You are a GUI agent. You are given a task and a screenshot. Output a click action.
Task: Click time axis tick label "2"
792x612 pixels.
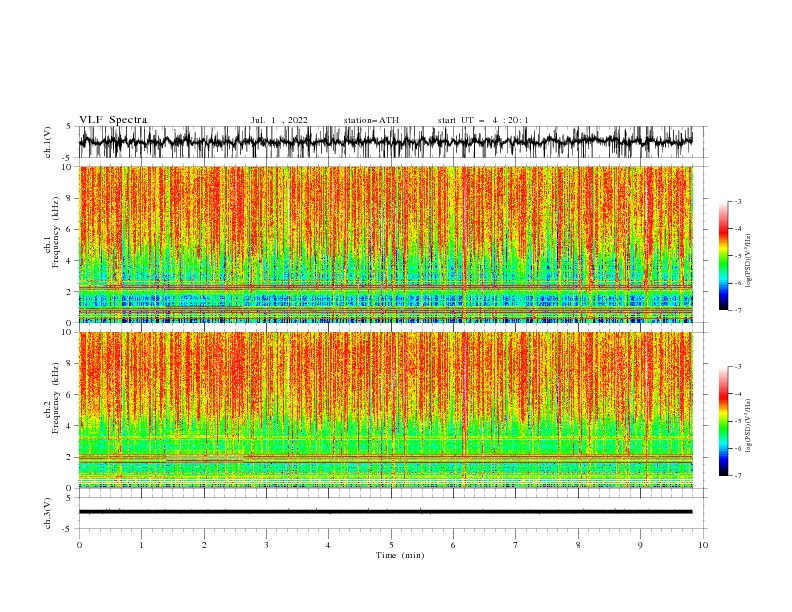204,545
